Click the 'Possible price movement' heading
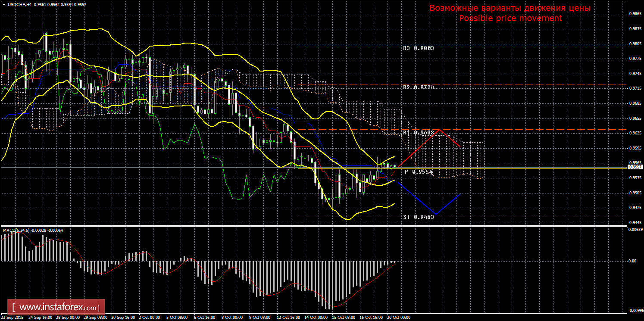This screenshot has height=321, width=644. click(510, 19)
